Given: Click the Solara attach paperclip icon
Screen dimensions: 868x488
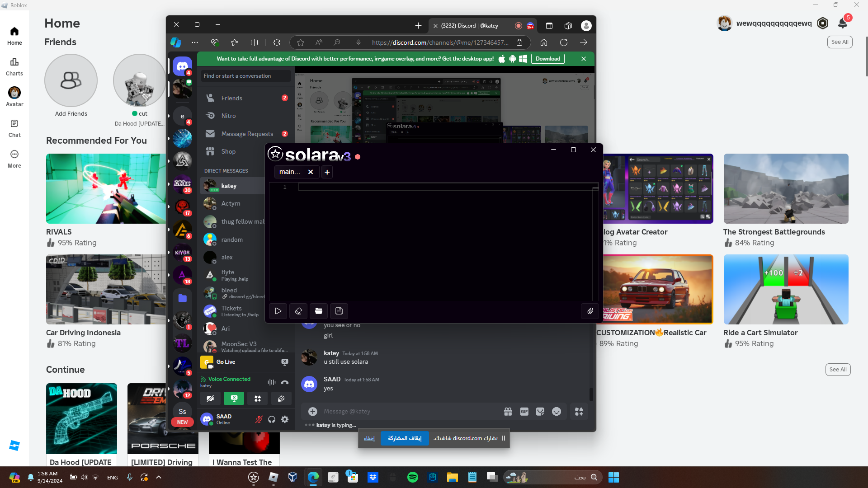Looking at the screenshot, I should point(590,311).
